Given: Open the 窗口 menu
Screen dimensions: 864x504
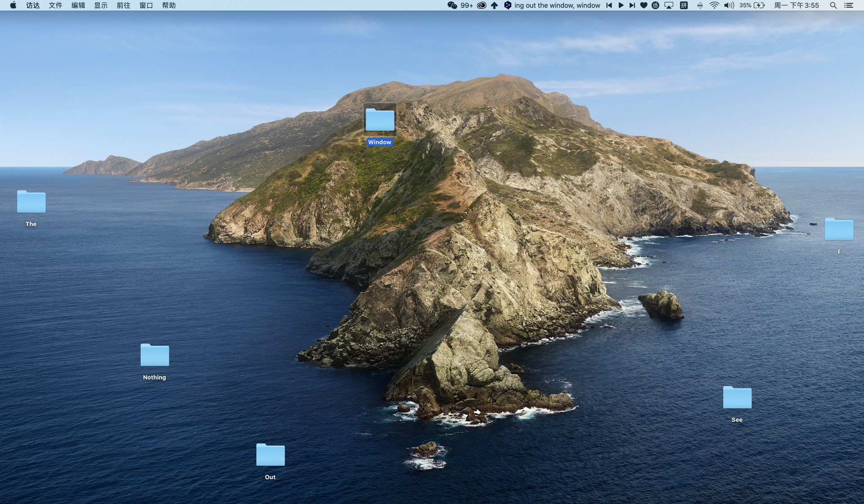Looking at the screenshot, I should 146,5.
